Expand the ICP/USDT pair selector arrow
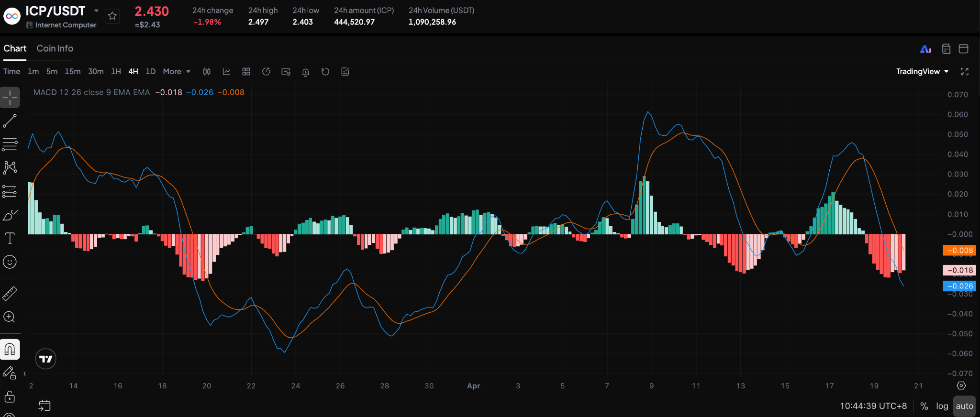Image resolution: width=980 pixels, height=417 pixels. [96, 11]
